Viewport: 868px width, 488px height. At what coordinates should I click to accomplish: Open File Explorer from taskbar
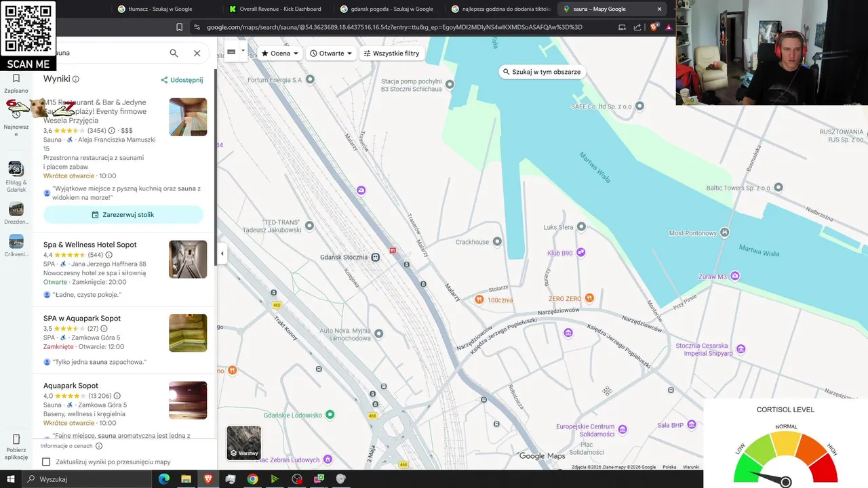[x=186, y=479]
